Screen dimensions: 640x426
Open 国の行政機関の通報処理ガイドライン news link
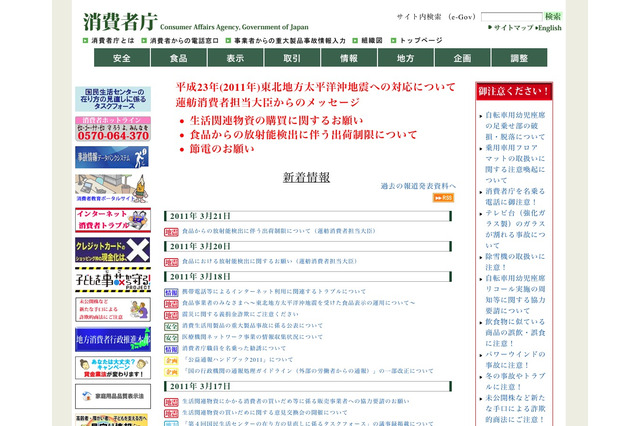tap(308, 371)
